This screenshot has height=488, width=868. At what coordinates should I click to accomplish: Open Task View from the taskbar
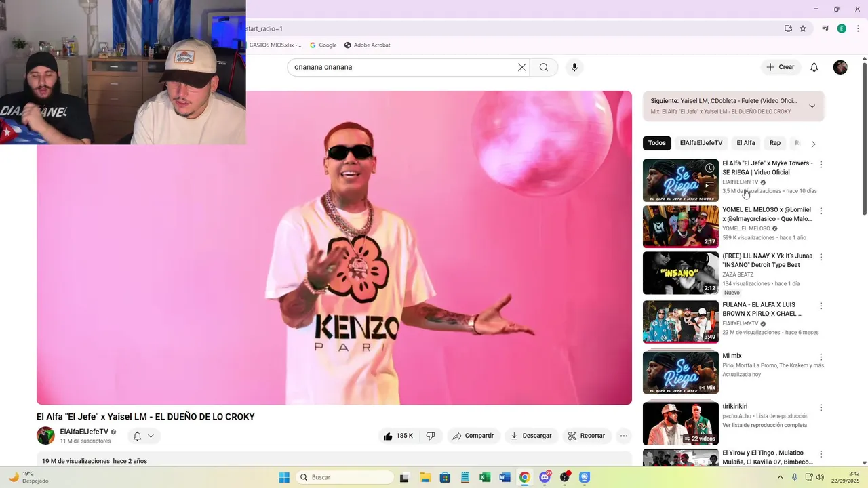click(x=404, y=477)
